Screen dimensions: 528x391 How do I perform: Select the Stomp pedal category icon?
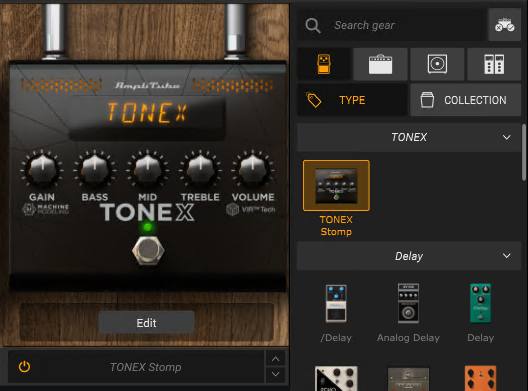click(324, 64)
